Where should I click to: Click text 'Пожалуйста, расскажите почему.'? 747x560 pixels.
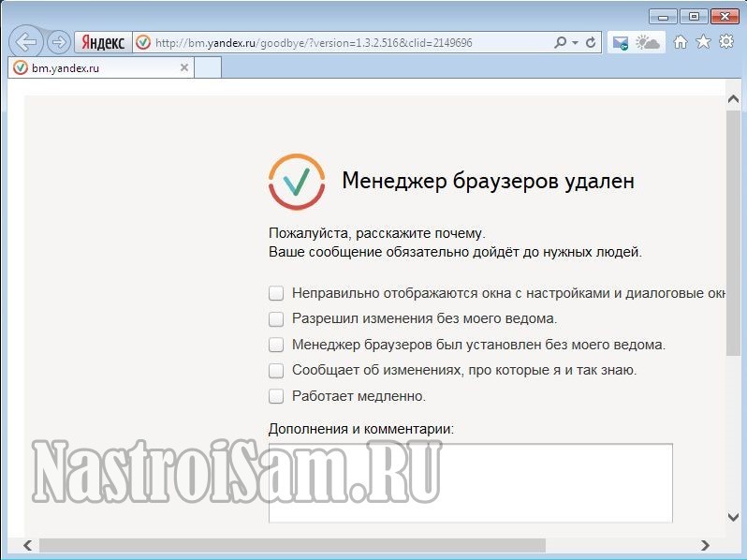pos(377,233)
